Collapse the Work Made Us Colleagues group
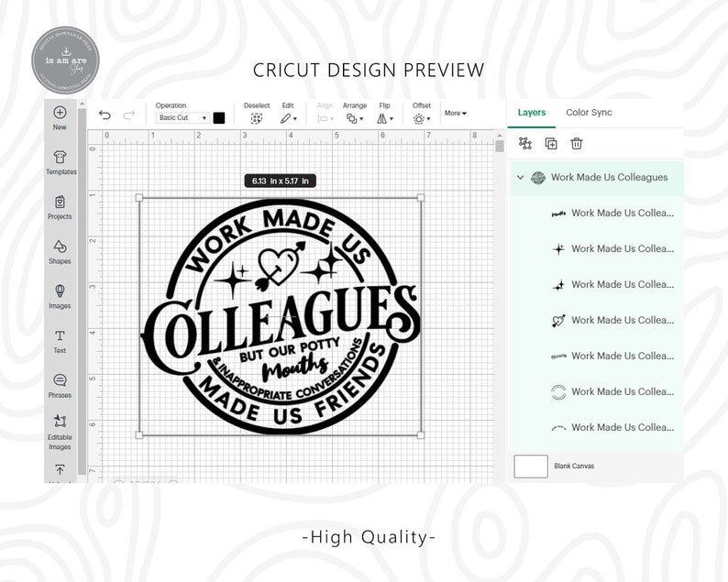The height and width of the screenshot is (582, 728). pos(521,177)
